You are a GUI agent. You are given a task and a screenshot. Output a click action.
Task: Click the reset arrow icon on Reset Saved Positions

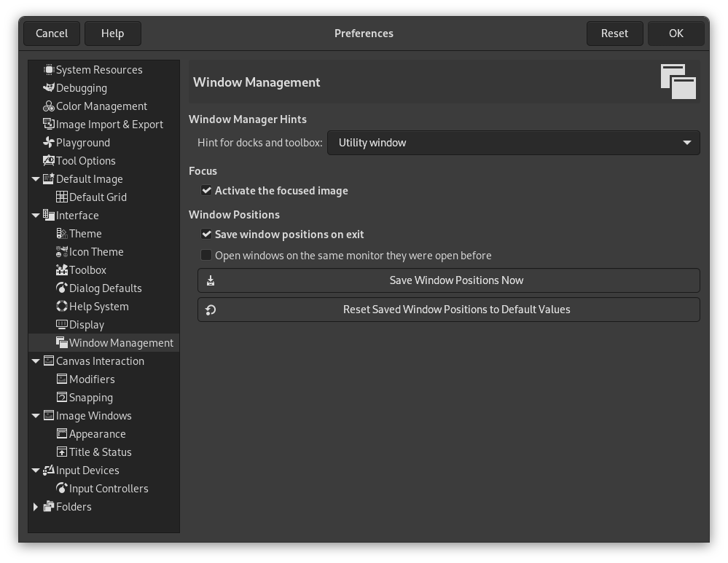[x=210, y=309]
